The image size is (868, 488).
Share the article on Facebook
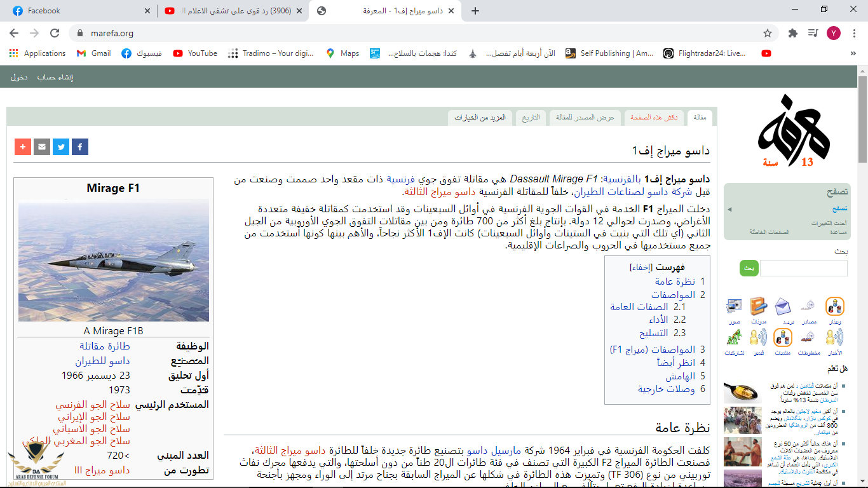click(x=80, y=147)
